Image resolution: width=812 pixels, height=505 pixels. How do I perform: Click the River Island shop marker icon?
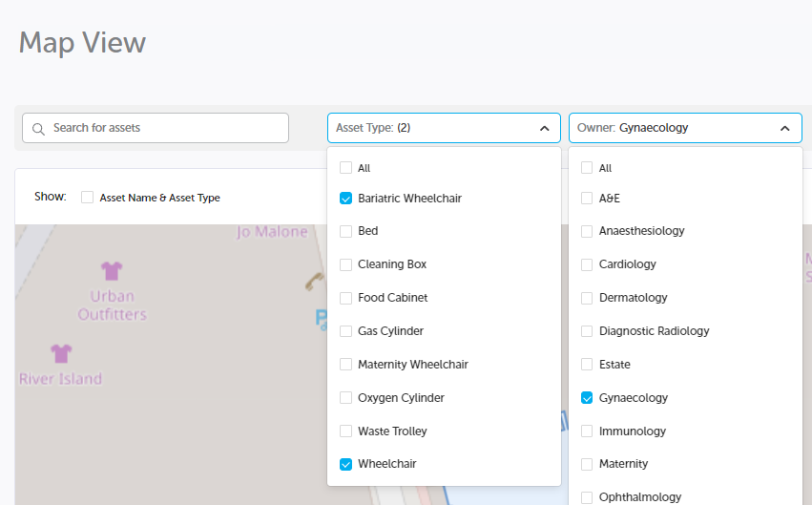click(62, 353)
